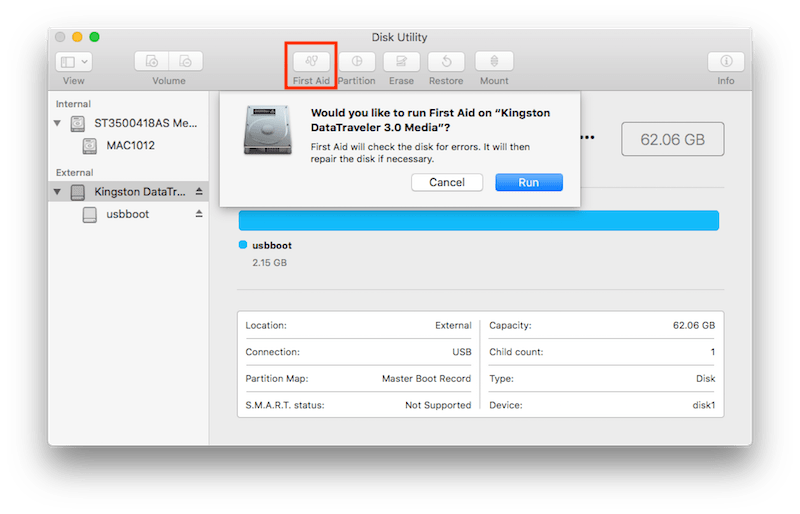Click the usbboot blue legend swatch
The height and width of the screenshot is (514, 800).
243,245
